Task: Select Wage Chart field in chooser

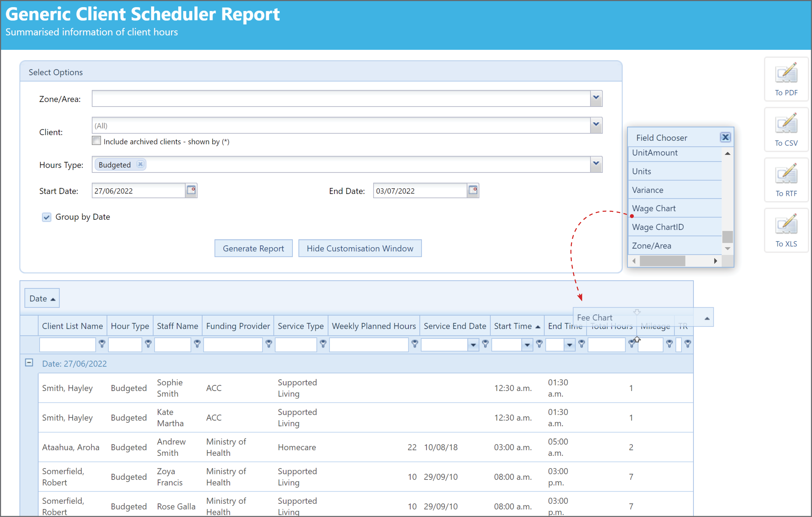Action: [x=674, y=208]
